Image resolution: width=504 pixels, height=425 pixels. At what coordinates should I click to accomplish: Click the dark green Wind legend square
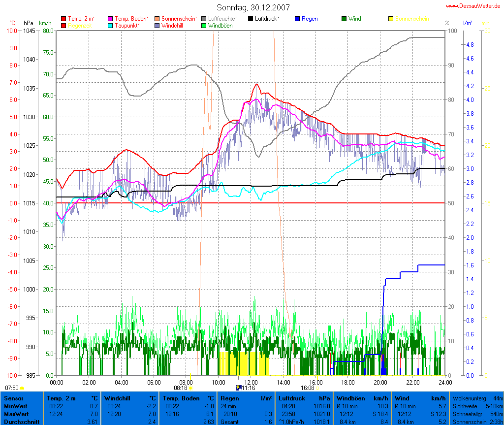click(344, 19)
